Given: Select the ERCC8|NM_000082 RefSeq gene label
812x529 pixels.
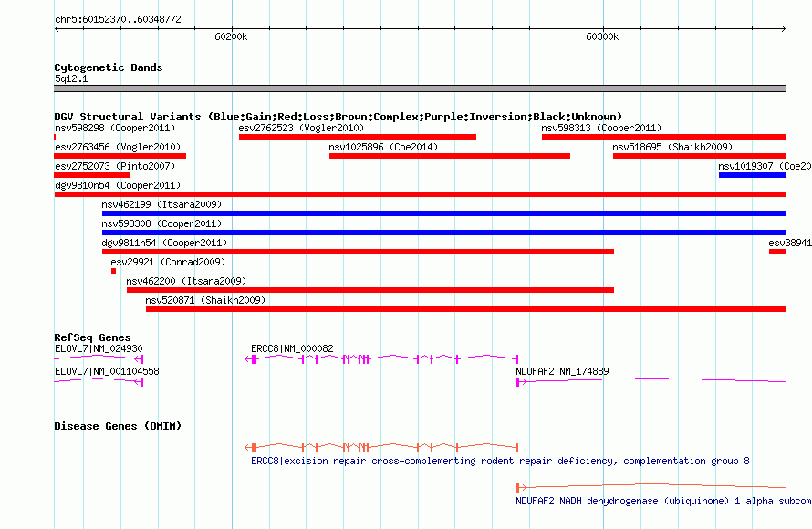Looking at the screenshot, I should [292, 349].
